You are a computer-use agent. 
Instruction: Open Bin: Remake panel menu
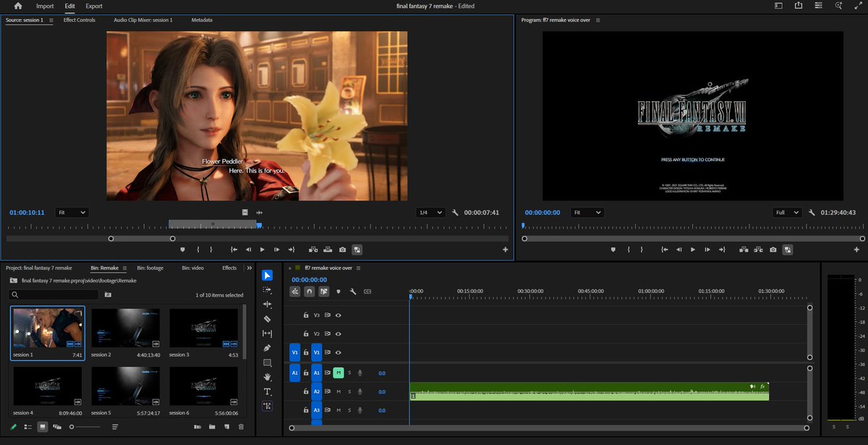tap(124, 268)
